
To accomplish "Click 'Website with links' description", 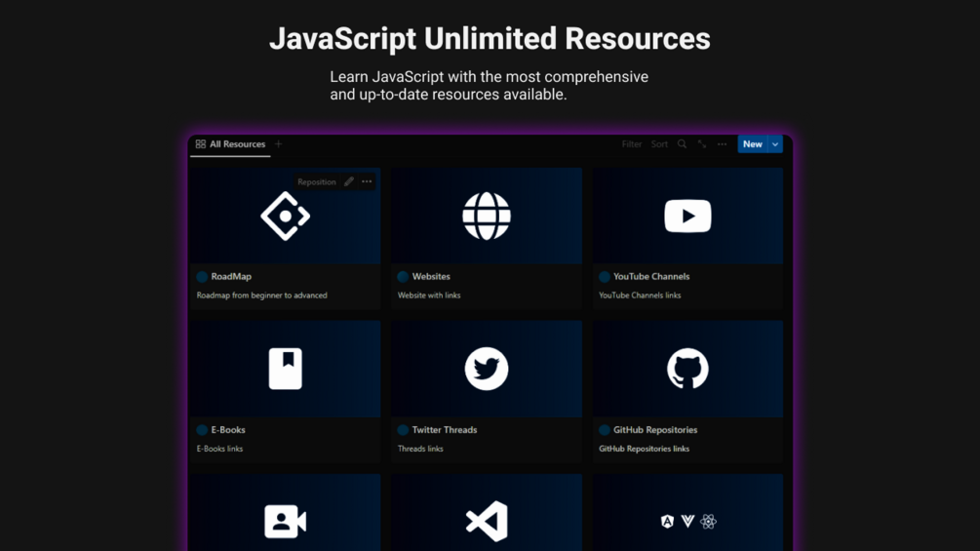I will click(429, 295).
